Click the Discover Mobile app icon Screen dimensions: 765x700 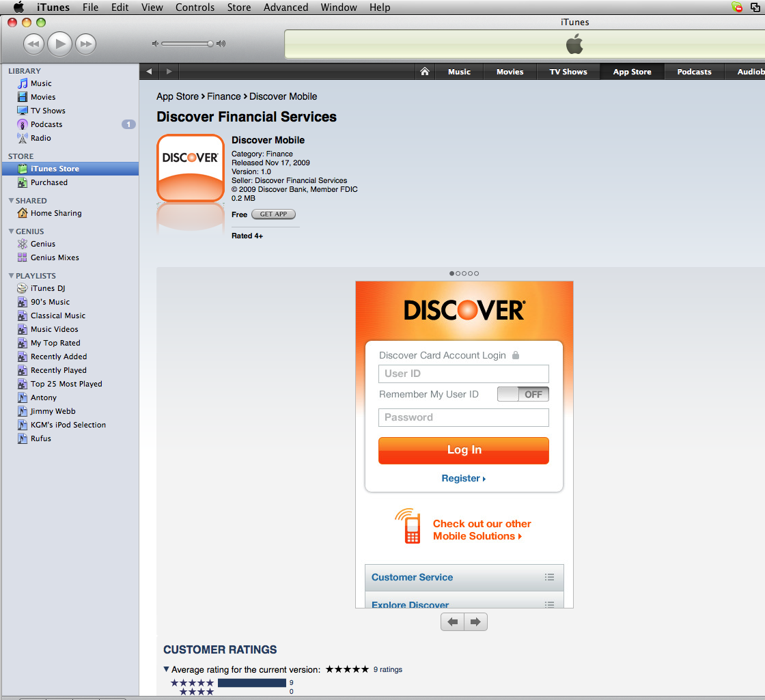[x=191, y=168]
